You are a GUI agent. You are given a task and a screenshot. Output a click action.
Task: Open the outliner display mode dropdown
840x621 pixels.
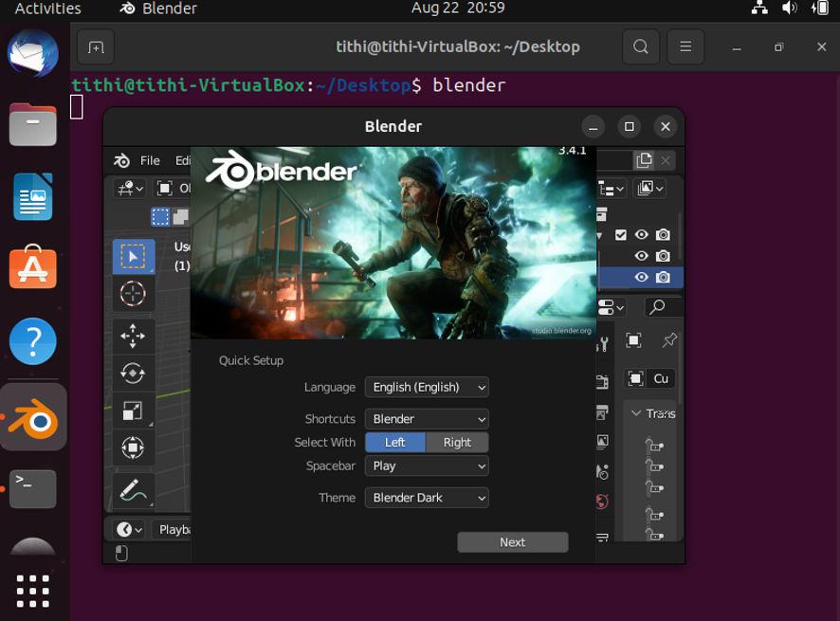point(649,189)
